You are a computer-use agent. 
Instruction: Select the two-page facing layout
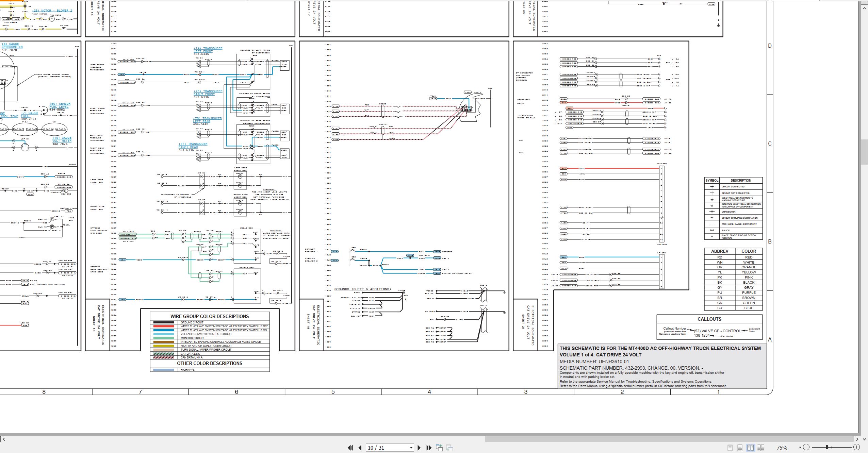pos(750,448)
